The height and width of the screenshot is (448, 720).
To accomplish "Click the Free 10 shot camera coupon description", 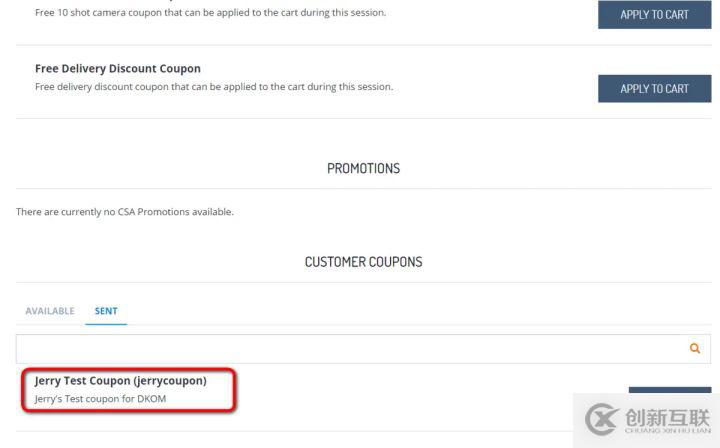I will coord(210,13).
